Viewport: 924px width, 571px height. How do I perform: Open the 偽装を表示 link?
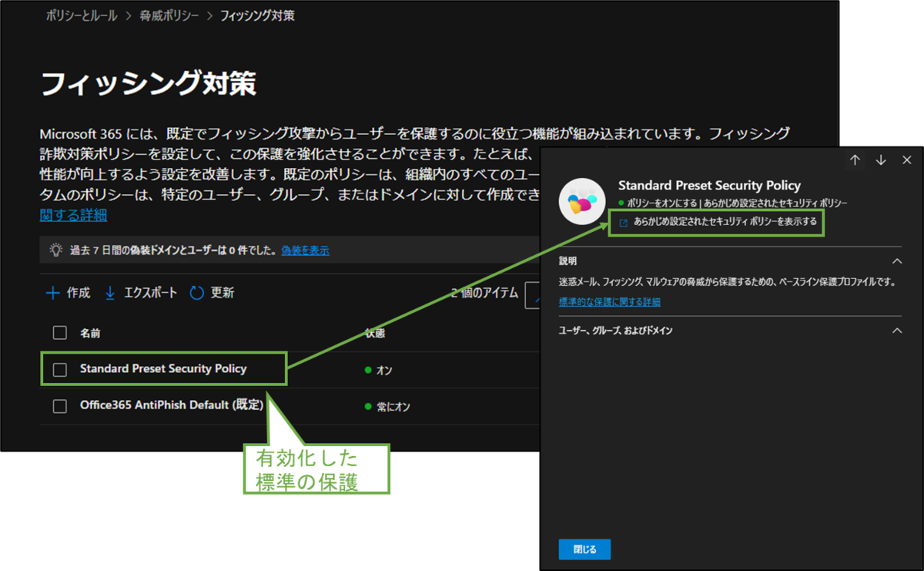[x=305, y=250]
